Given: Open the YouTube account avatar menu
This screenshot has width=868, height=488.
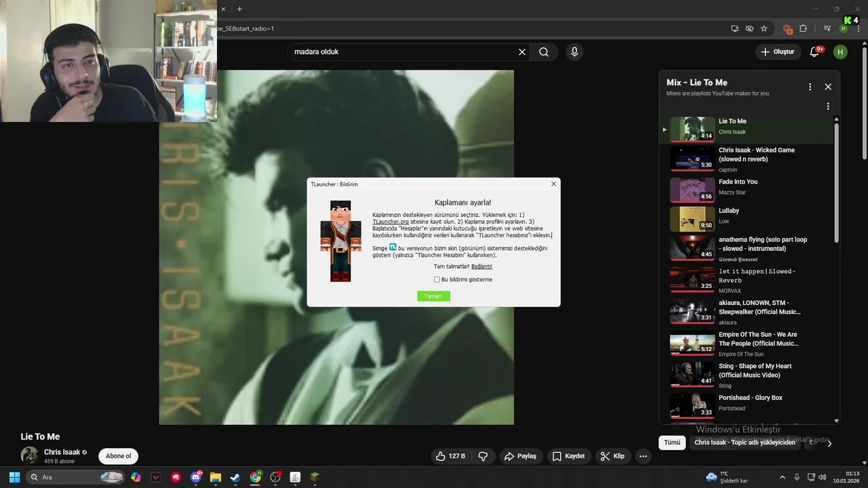Looking at the screenshot, I should tap(840, 52).
